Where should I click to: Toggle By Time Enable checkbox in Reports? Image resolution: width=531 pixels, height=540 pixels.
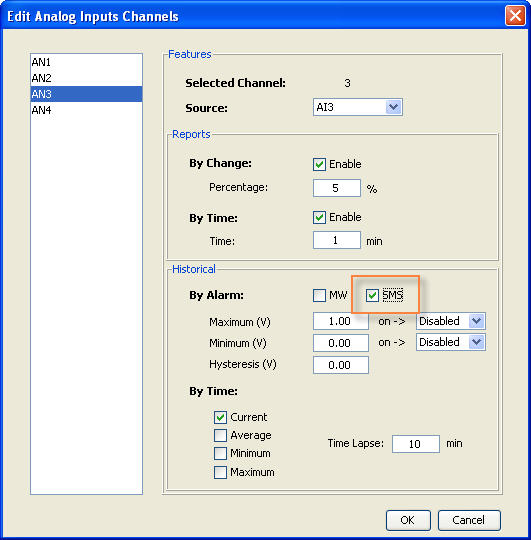(319, 217)
